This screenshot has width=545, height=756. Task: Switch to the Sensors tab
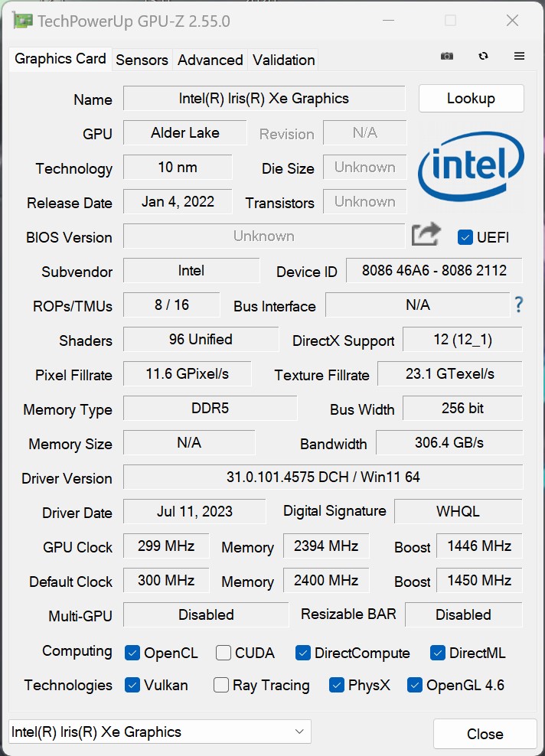coord(142,60)
